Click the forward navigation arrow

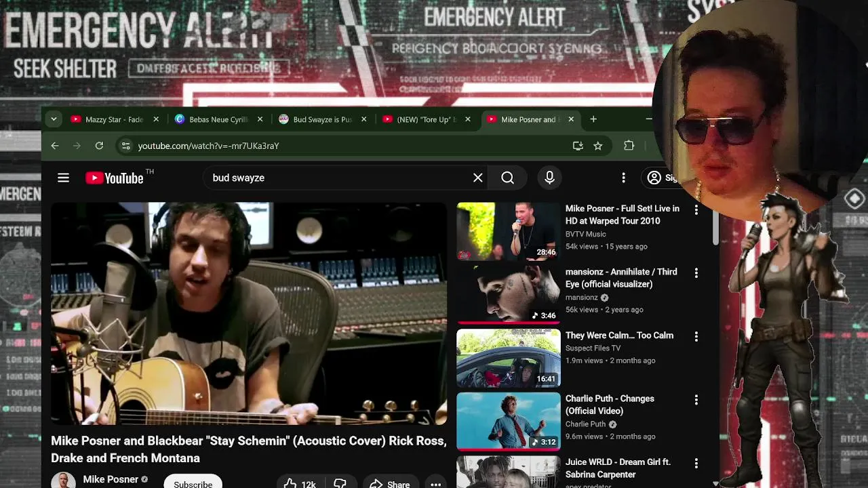(x=77, y=146)
